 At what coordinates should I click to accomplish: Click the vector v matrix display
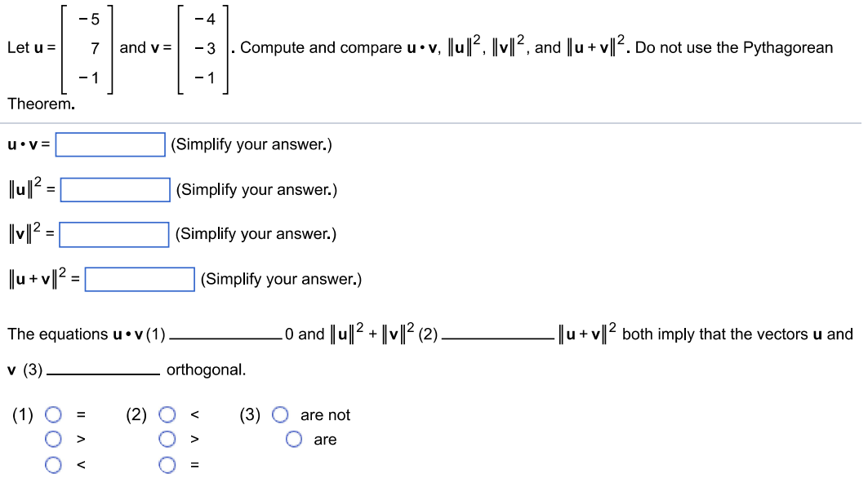click(203, 47)
